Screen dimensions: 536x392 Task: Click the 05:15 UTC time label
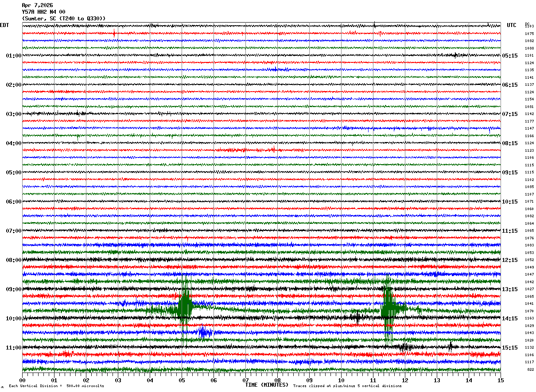pos(510,56)
